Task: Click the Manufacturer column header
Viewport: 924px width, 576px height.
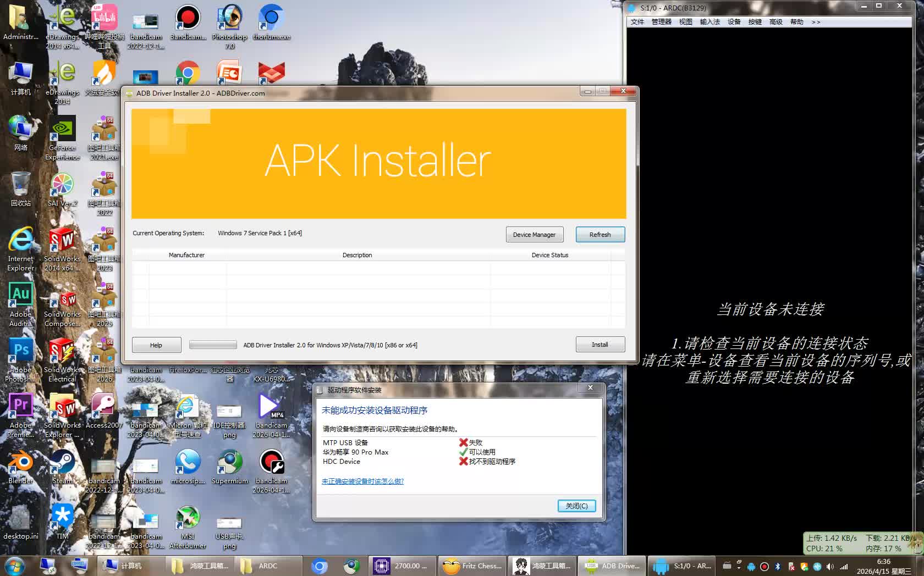Action: pos(186,255)
